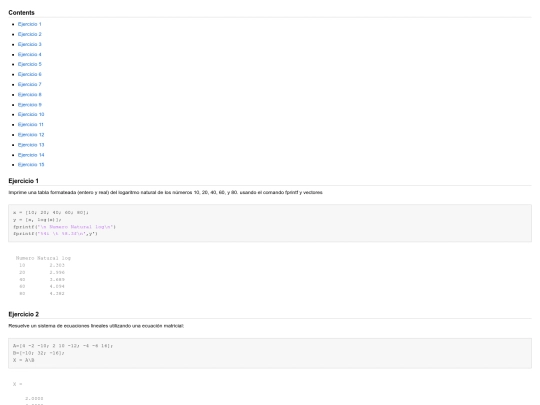Click the 'Numero Natural log' output header
Image resolution: width=540 pixels, height=405 pixels.
(43, 258)
